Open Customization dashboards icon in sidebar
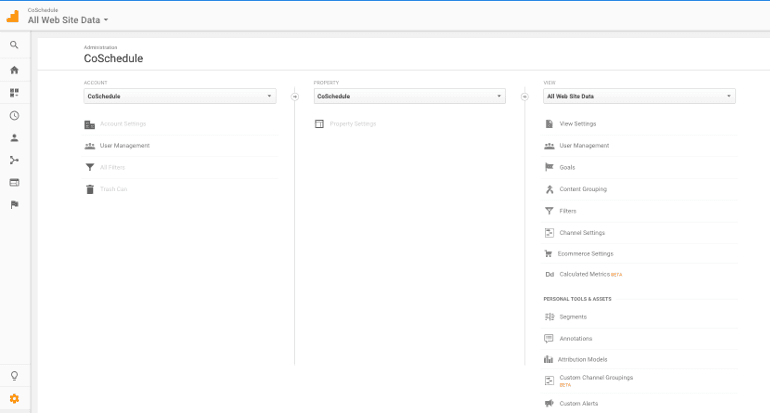The height and width of the screenshot is (413, 770). tap(14, 92)
